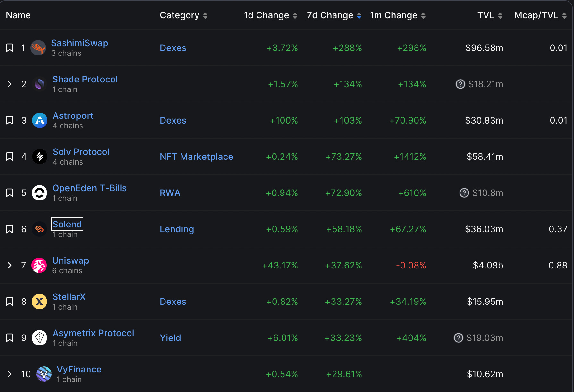This screenshot has height=392, width=574.
Task: Expand the Uniswap row
Action: [x=10, y=265]
